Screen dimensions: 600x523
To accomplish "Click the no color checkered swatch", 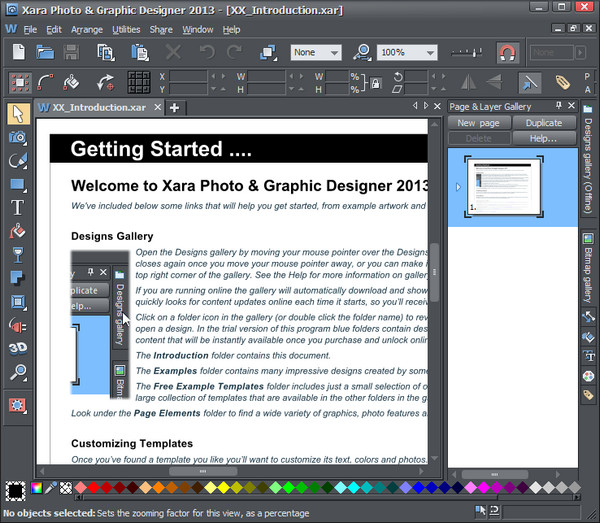I will [66, 488].
